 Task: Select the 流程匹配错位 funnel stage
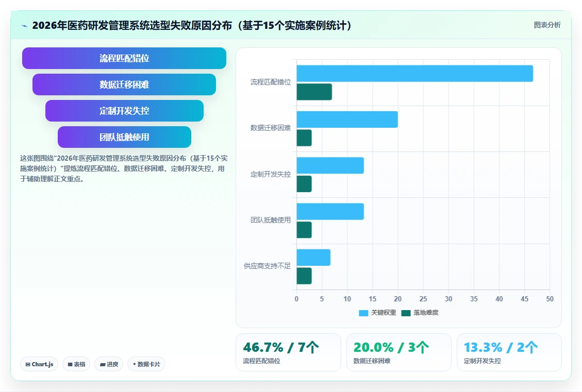coord(124,58)
